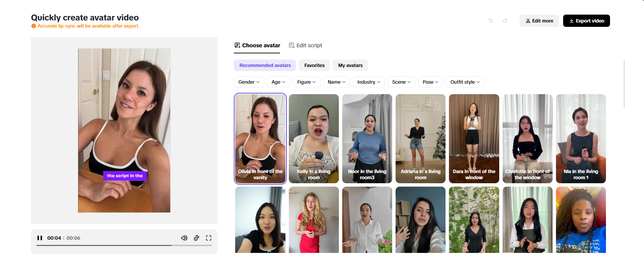The height and width of the screenshot is (257, 644).
Task: Show Favorites avatars
Action: tap(314, 65)
